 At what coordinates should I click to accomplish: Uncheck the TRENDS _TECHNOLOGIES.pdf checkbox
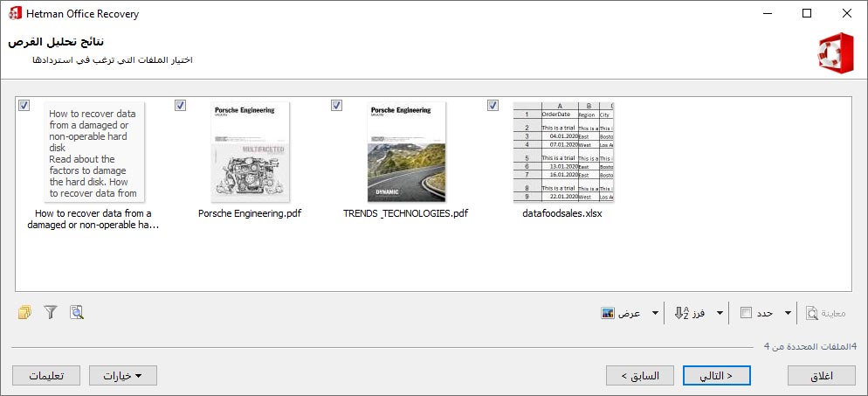(336, 105)
